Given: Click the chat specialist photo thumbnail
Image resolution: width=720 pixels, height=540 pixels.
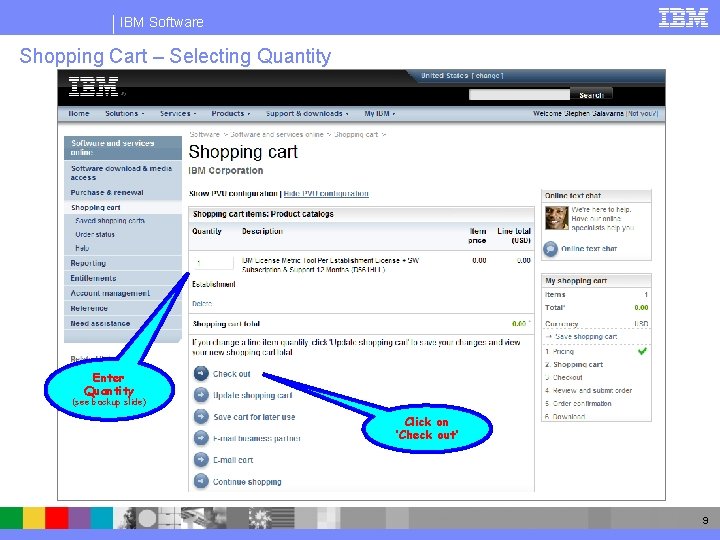Looking at the screenshot, I should [557, 218].
